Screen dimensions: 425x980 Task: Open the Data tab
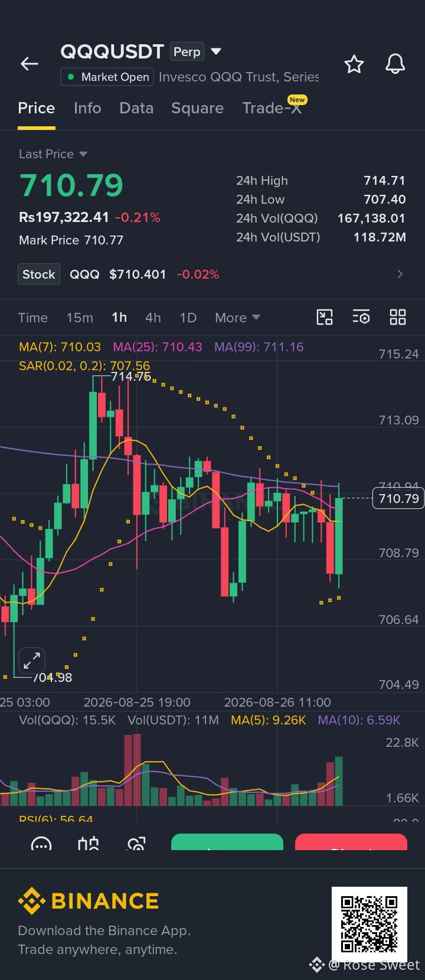[136, 108]
